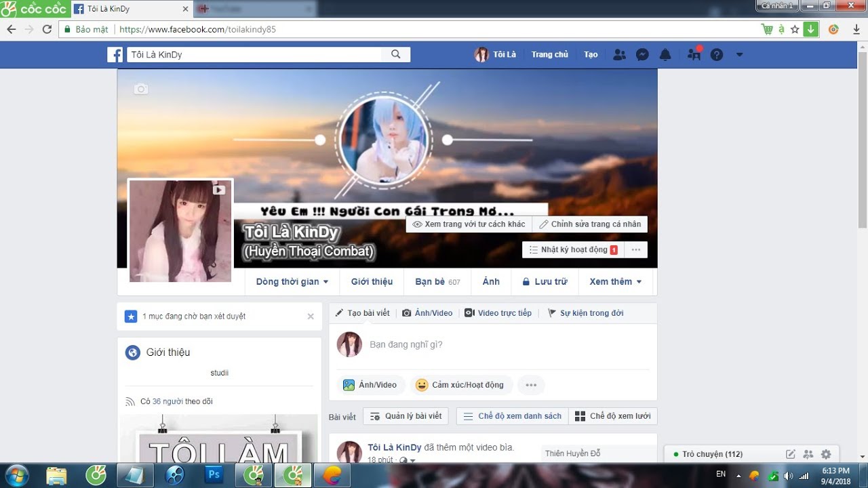This screenshot has width=868, height=488.
Task: Click the camera icon to update cover photo
Action: click(141, 89)
